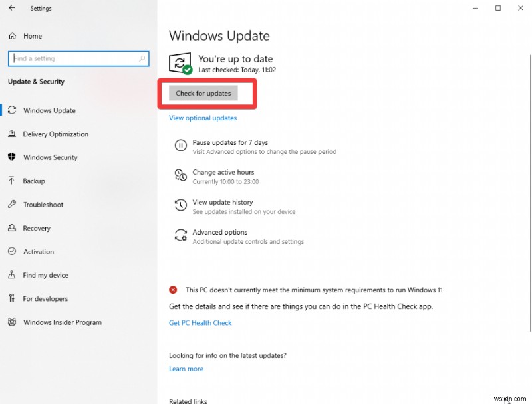Select Activation in the sidebar
532x404 pixels.
[37, 251]
